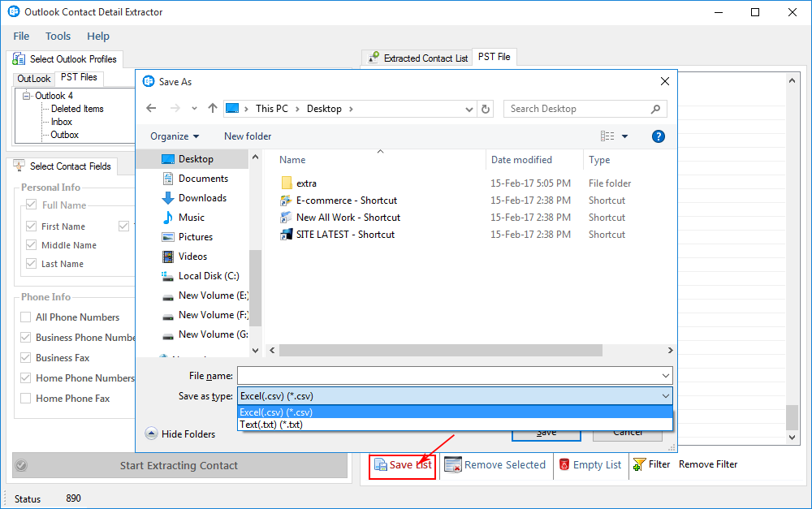Click the horizontal scrollbar in file list
The width and height of the screenshot is (812, 509).
(x=441, y=351)
